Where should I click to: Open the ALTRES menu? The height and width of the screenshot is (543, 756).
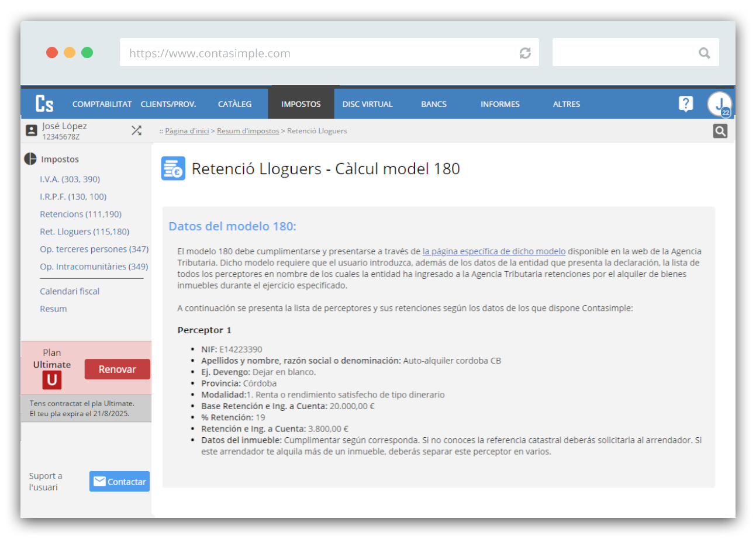[x=567, y=104]
